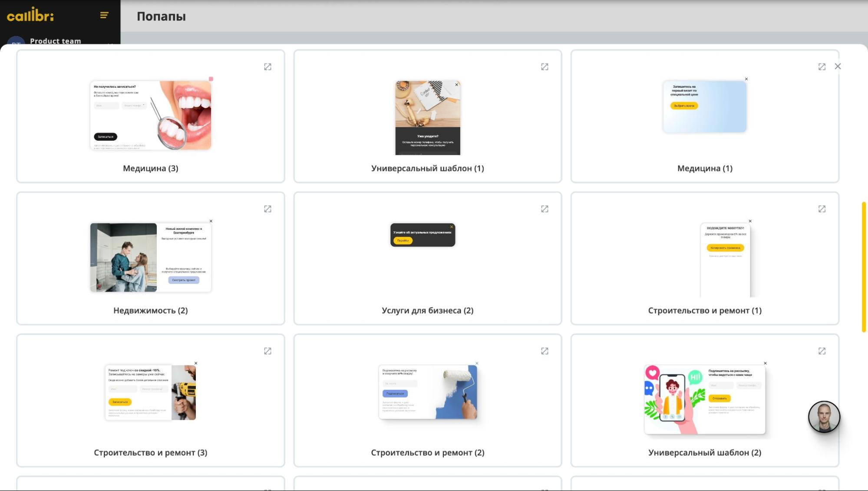This screenshot has width=868, height=491.
Task: Open the chat operator avatar widget
Action: [824, 417]
